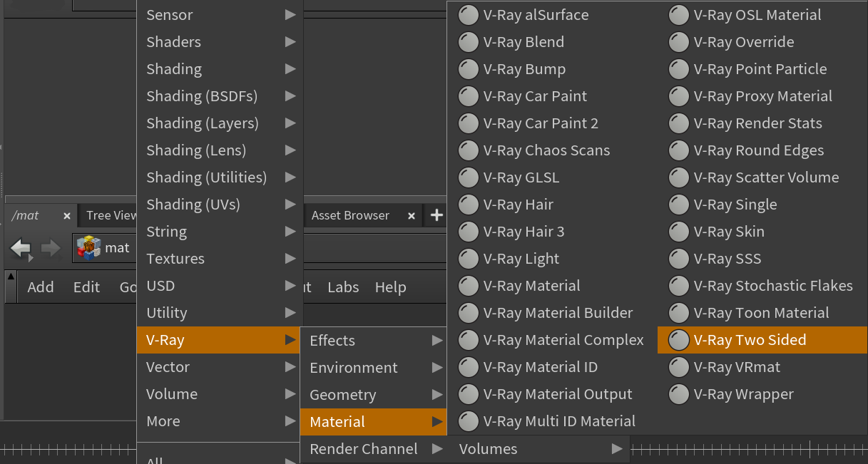Expand the Shading (BSDFs) submenu arrow
Image resolution: width=868 pixels, height=464 pixels.
pyautogui.click(x=290, y=96)
